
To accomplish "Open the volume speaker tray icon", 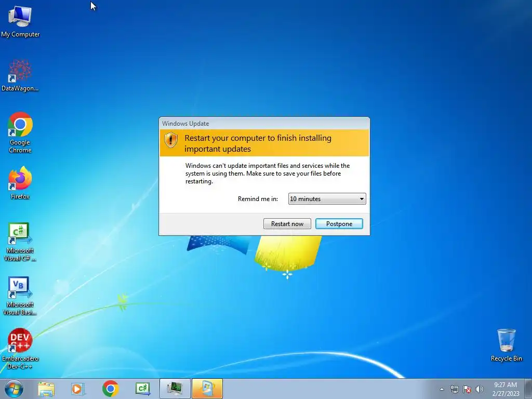I will point(480,389).
